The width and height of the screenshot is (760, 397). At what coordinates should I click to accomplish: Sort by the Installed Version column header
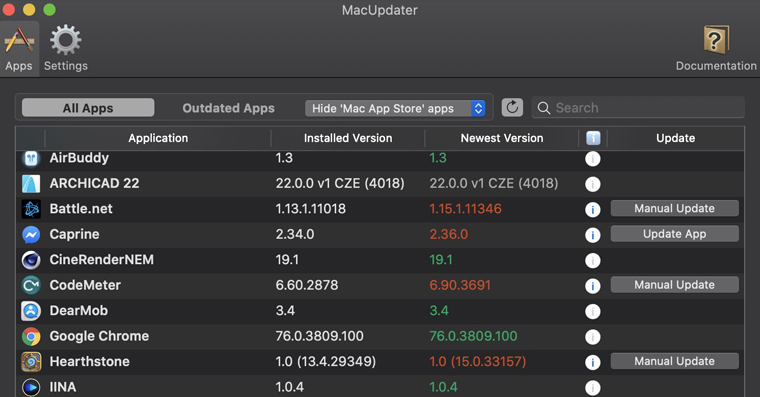(x=348, y=138)
